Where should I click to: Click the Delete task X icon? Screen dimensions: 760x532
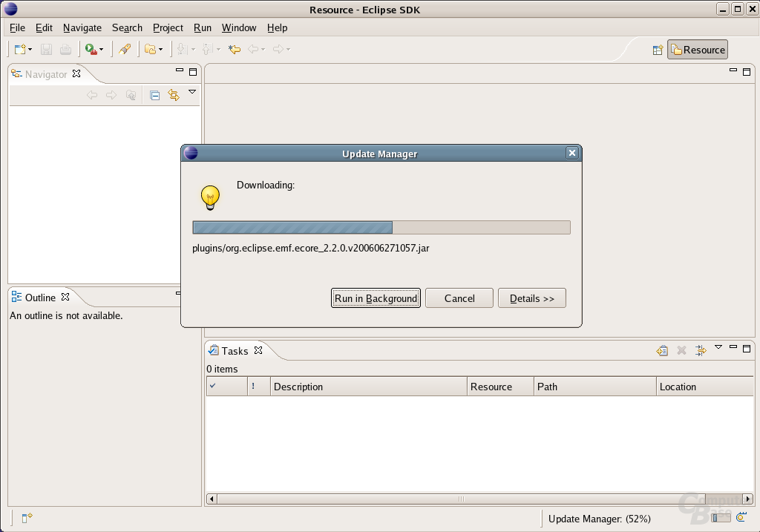(x=681, y=350)
